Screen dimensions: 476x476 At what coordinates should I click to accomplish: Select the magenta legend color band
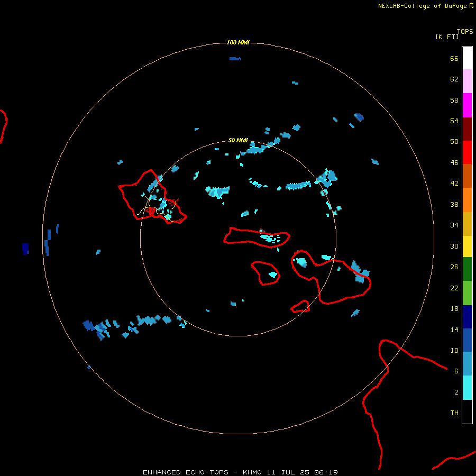(467, 105)
